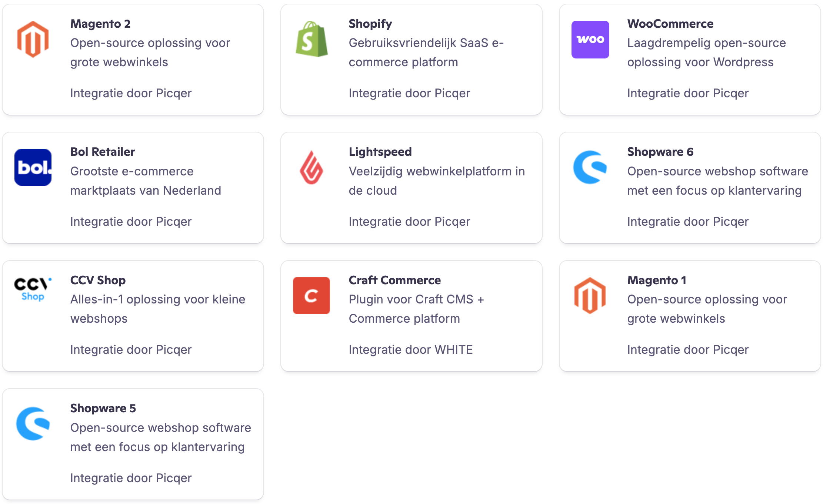The height and width of the screenshot is (504, 823).
Task: Click the red Lightspeed flame icon
Action: [x=311, y=167]
